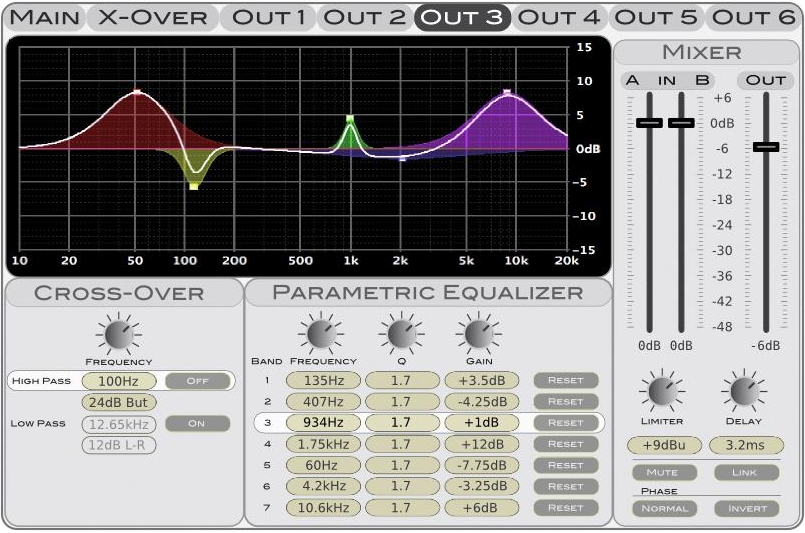805x533 pixels.
Task: Select the purple EQ band handle near 10k
Action: point(507,92)
